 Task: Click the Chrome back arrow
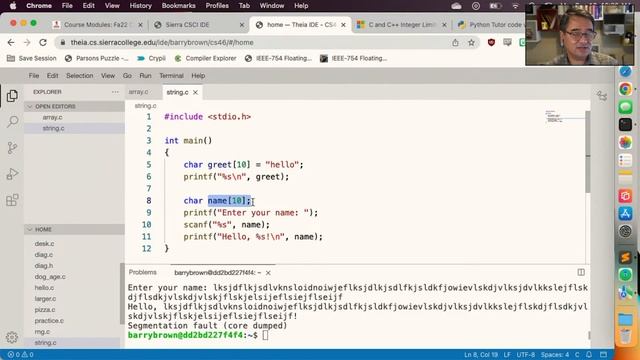[11, 42]
